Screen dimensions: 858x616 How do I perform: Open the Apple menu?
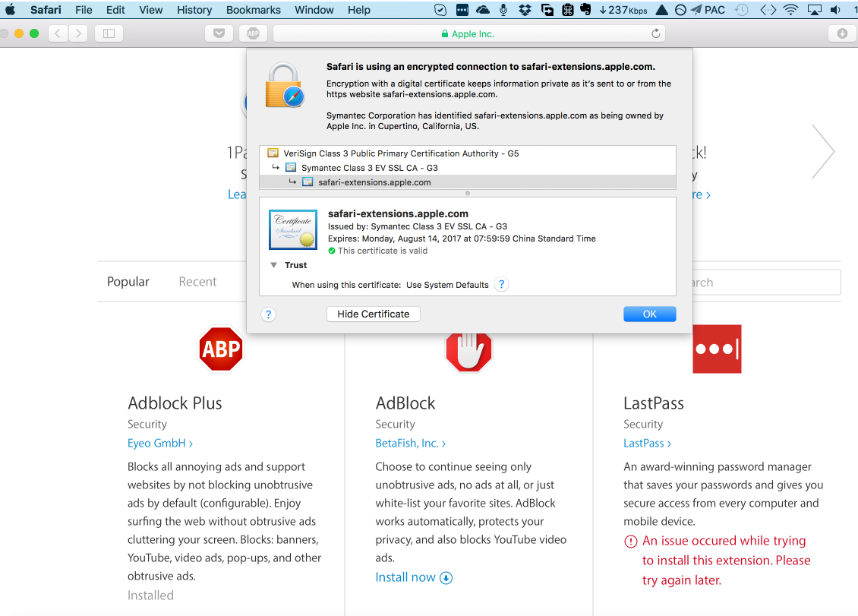point(11,10)
